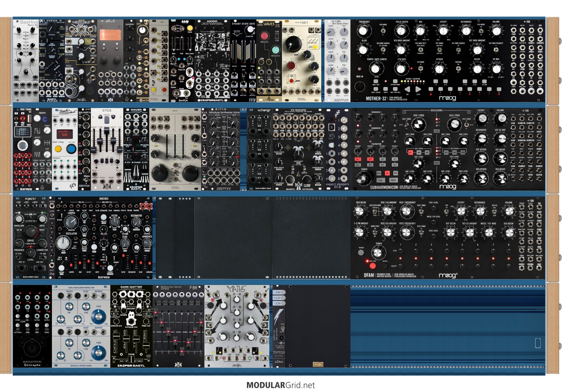The height and width of the screenshot is (392, 562).
Task: Click the Mother-32 VOLUME knob
Action: point(496,31)
